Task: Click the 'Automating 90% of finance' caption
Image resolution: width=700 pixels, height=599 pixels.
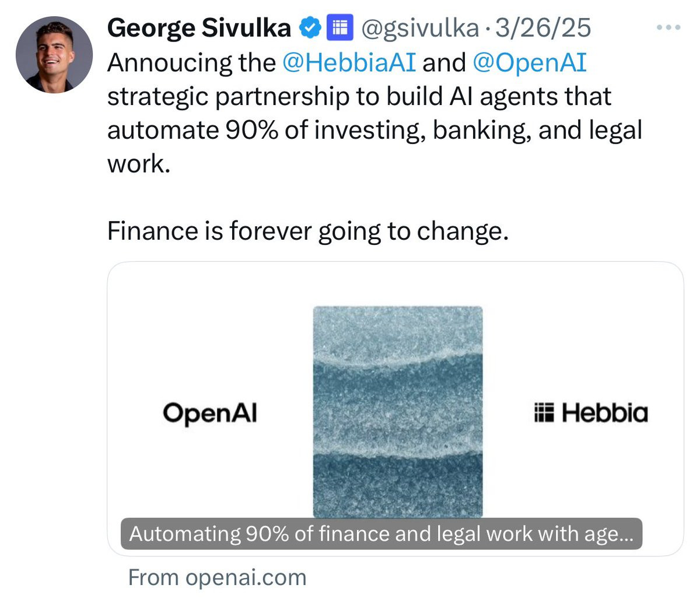Action: click(x=381, y=534)
